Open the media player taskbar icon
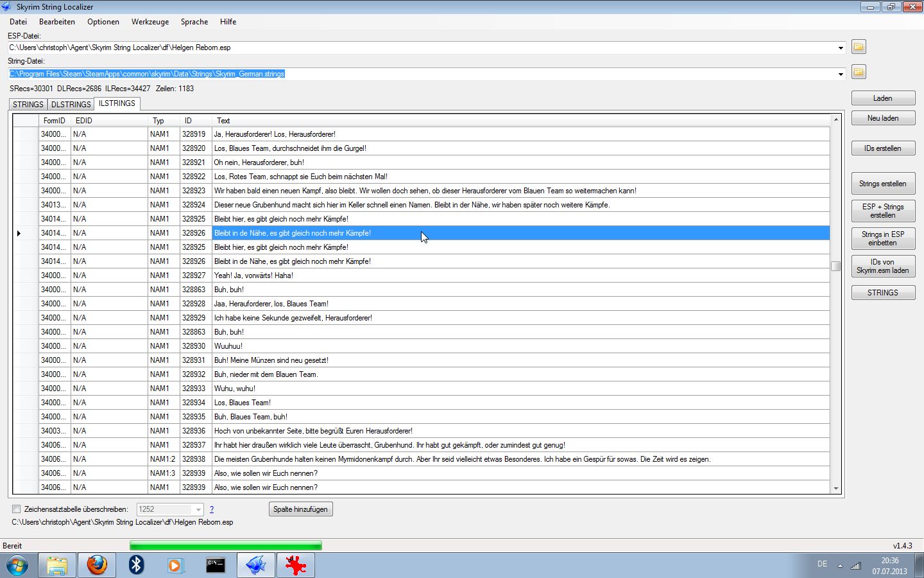This screenshot has width=924, height=578. tap(176, 565)
